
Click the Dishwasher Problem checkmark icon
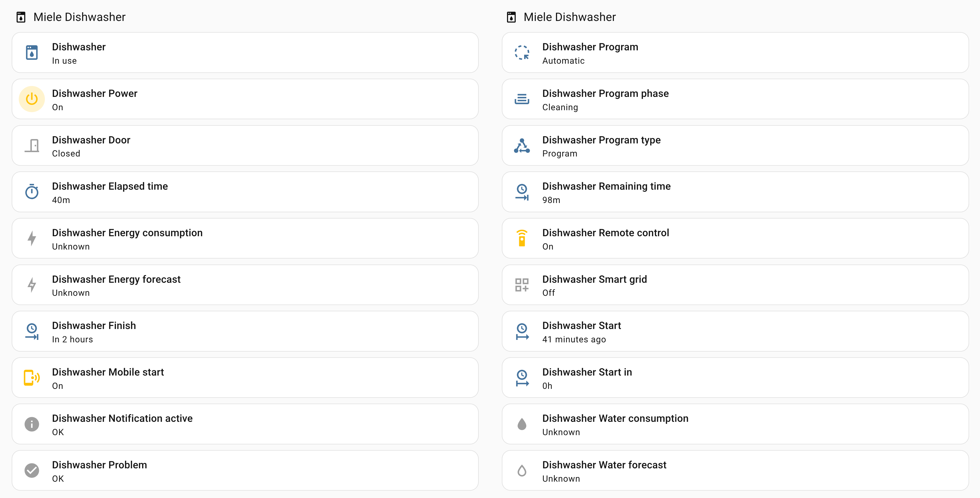pyautogui.click(x=32, y=471)
